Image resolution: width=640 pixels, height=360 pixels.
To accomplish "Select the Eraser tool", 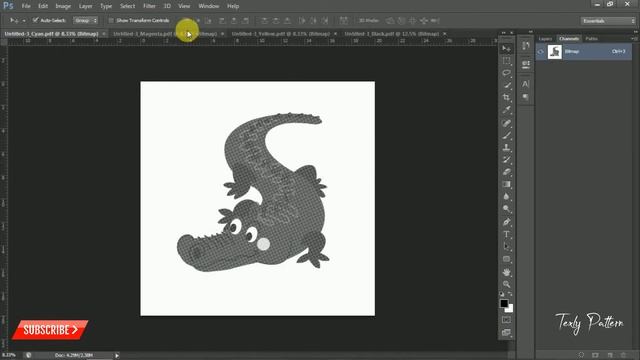I will [x=506, y=172].
